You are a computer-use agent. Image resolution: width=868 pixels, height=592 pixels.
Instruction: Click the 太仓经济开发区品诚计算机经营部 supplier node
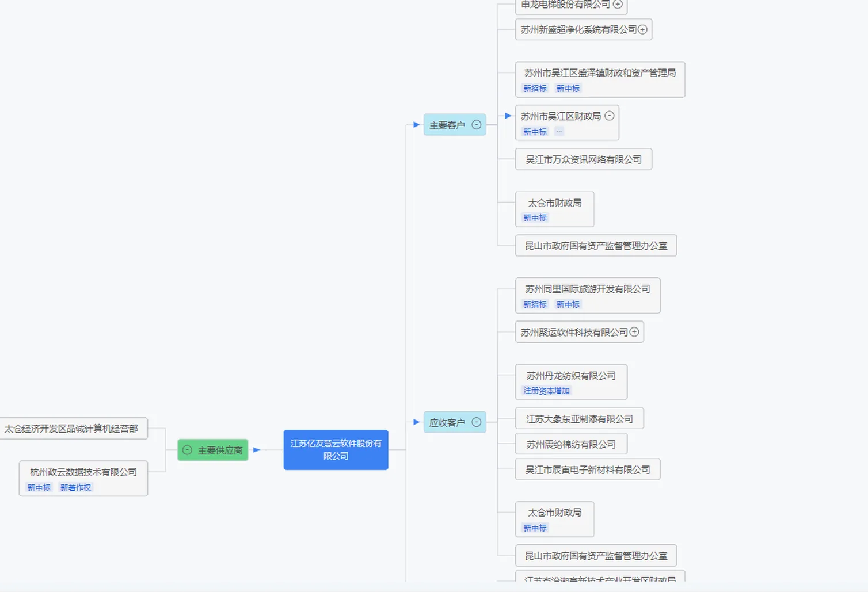click(73, 429)
